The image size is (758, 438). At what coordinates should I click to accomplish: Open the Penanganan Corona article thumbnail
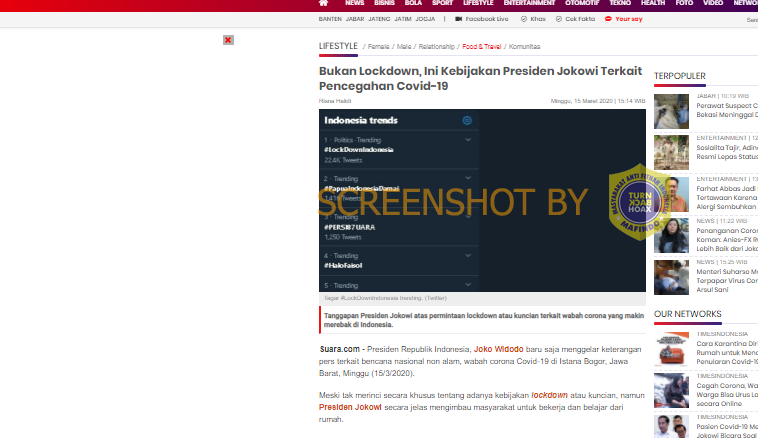[671, 235]
